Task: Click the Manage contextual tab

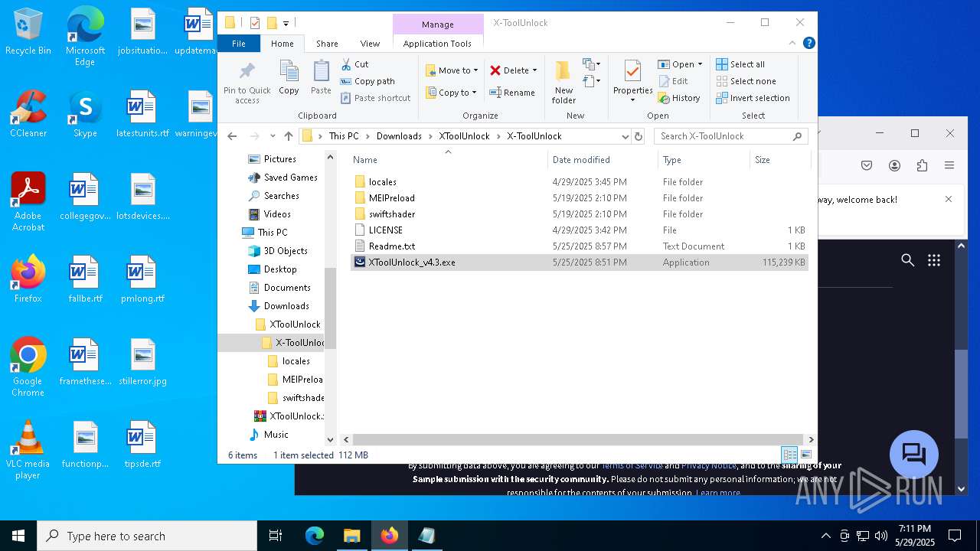Action: click(438, 24)
